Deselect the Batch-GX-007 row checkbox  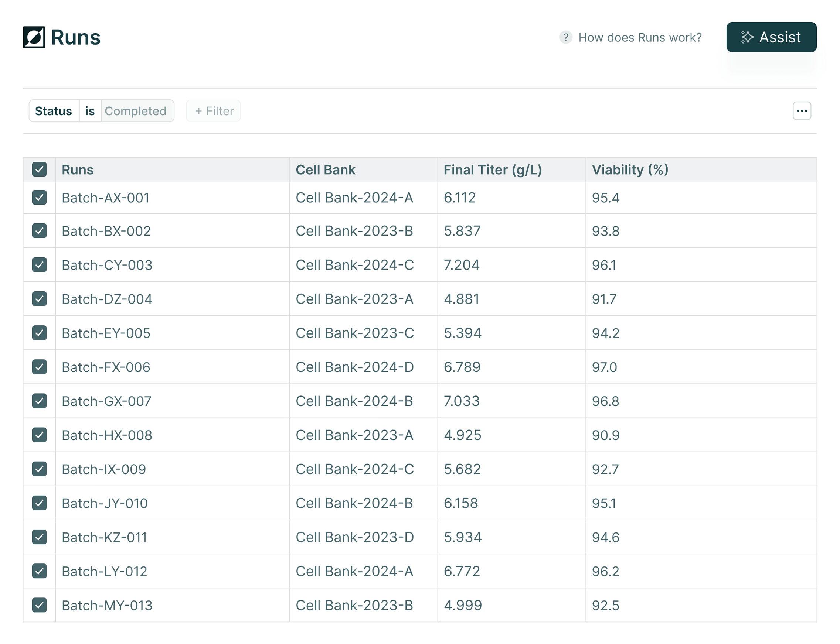pyautogui.click(x=40, y=401)
